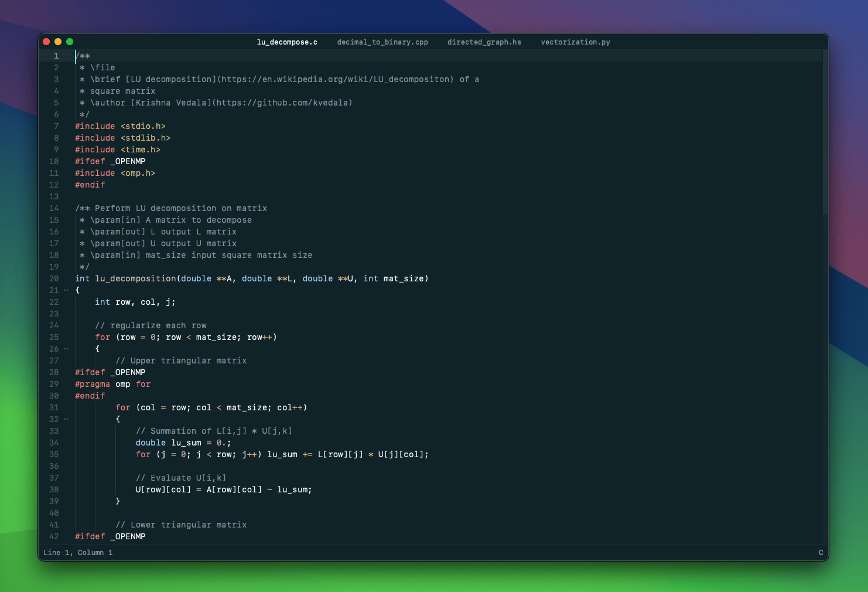Open the C syntax selector in the status bar
Image resolution: width=868 pixels, height=592 pixels.
tap(821, 552)
